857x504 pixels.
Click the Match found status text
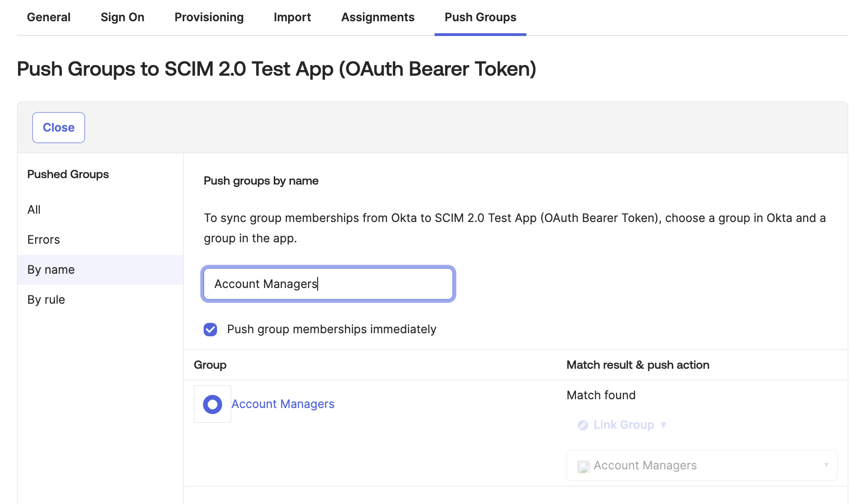click(x=601, y=396)
